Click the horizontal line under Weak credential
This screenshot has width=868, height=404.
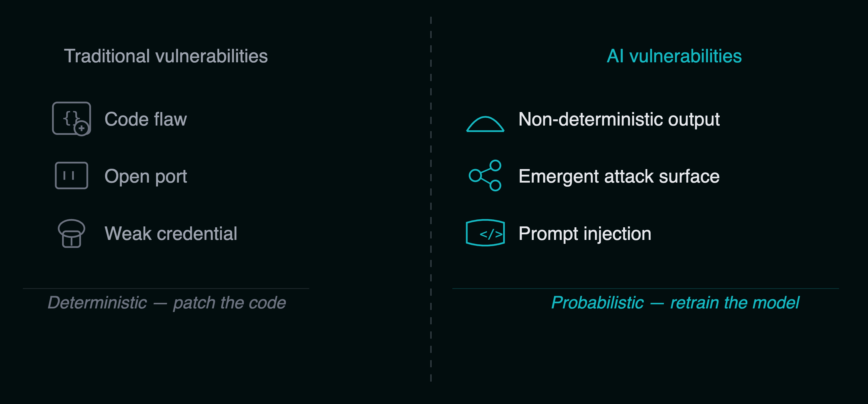[166, 288]
